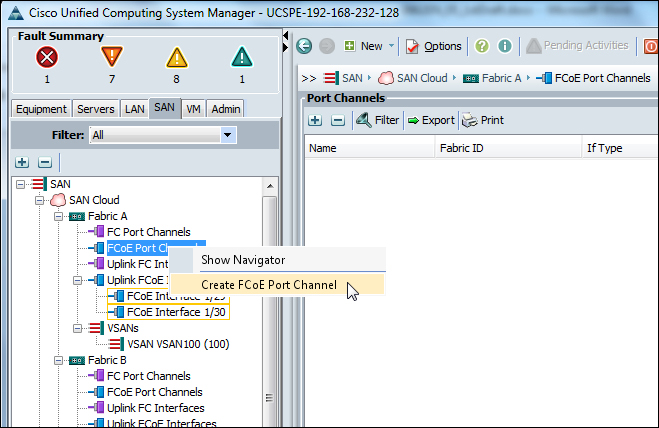This screenshot has width=659, height=428.
Task: Switch to the VM tab
Action: [193, 109]
